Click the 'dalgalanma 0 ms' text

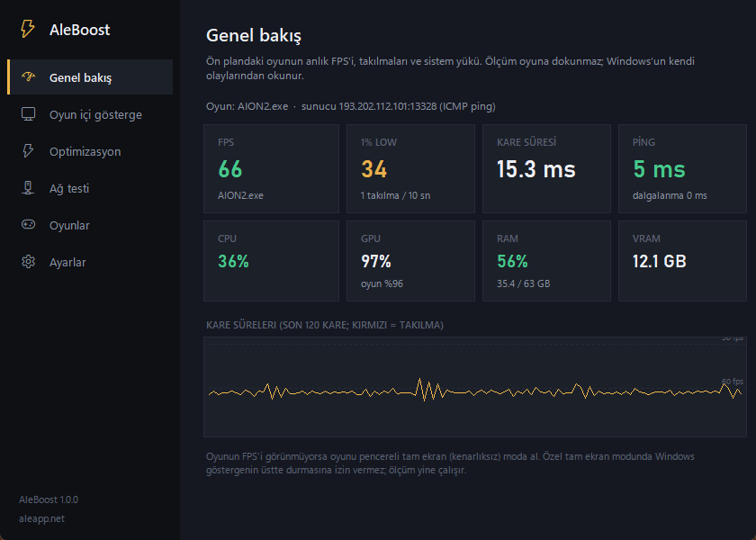pyautogui.click(x=670, y=195)
